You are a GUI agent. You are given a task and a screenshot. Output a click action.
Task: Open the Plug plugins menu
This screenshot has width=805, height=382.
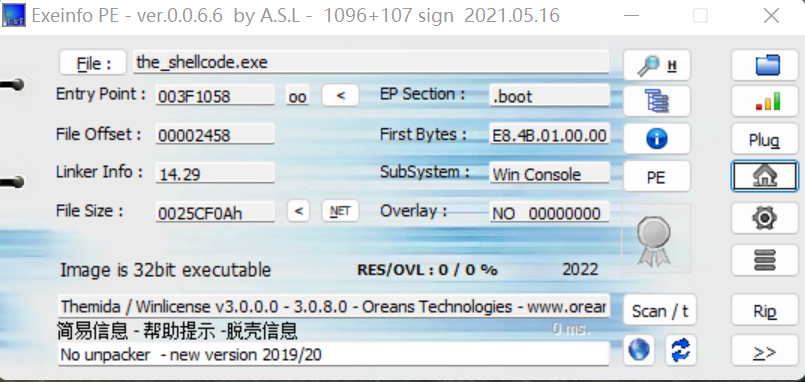(x=765, y=139)
